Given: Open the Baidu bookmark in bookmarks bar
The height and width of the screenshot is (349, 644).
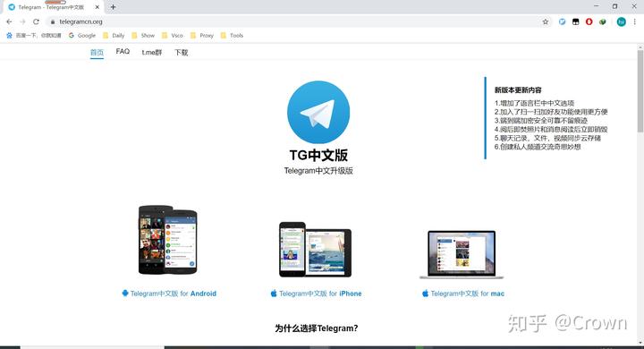Looking at the screenshot, I should click(34, 36).
